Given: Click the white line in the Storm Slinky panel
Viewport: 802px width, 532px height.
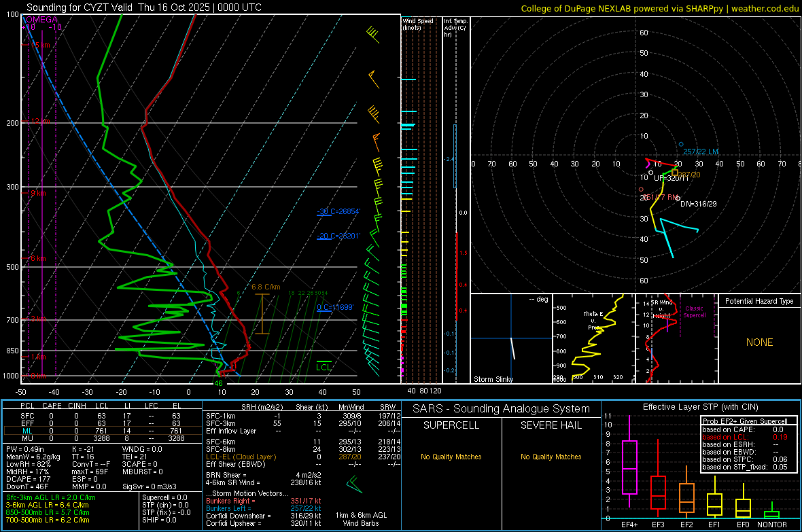Looking at the screenshot, I should point(512,348).
